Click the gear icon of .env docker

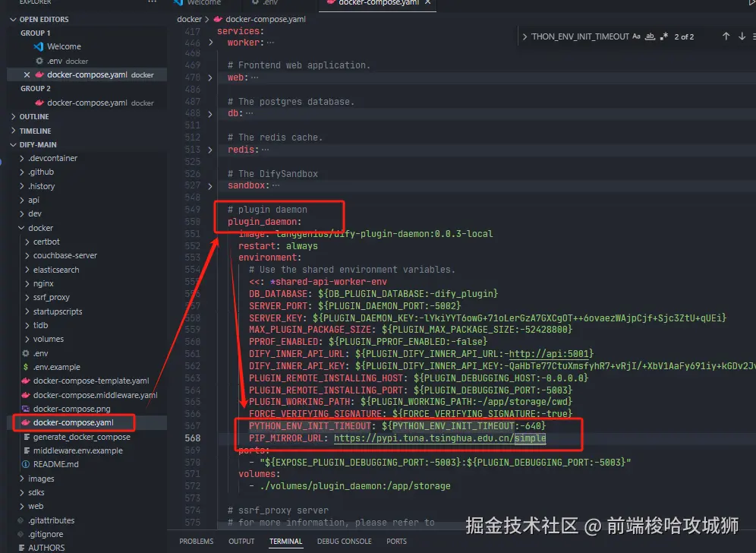(x=39, y=61)
